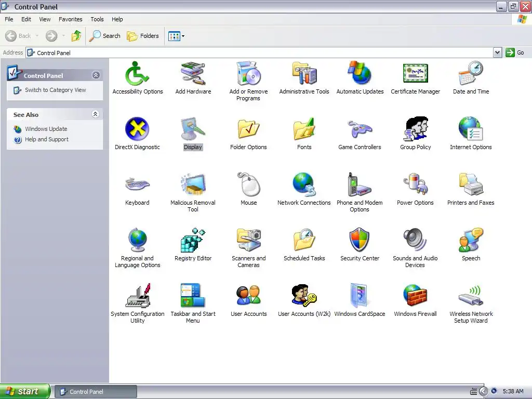This screenshot has width=532, height=399.
Task: Open Help and Support link
Action: click(46, 139)
